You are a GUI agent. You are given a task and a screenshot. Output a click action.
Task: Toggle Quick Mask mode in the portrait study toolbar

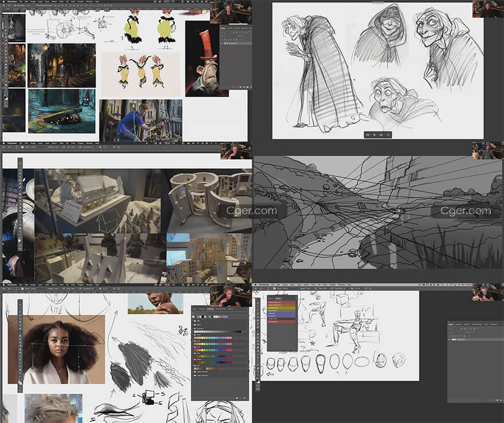(x=20, y=387)
